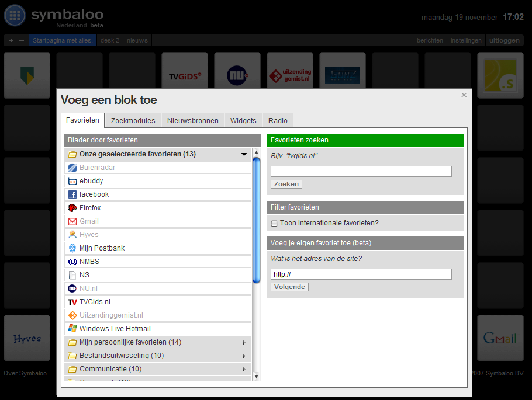The width and height of the screenshot is (532, 400).
Task: Click the Zoeken button
Action: [x=286, y=184]
